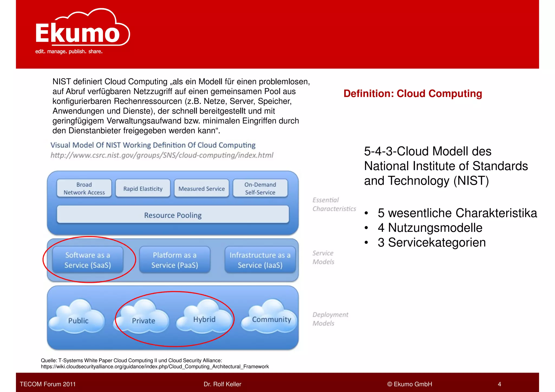The height and width of the screenshot is (392, 555).
Task: Click 'TECOM Forum 2011' footer text
Action: point(48,384)
